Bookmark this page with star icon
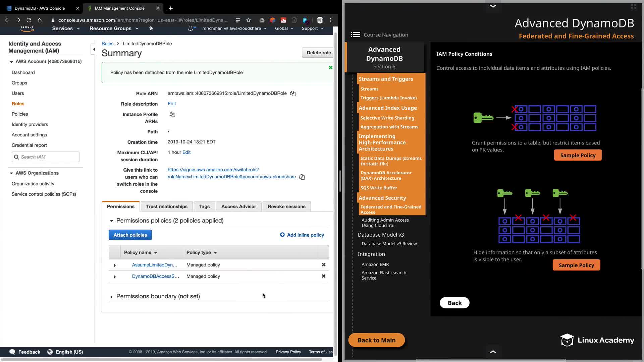The height and width of the screenshot is (362, 644). pos(248,20)
